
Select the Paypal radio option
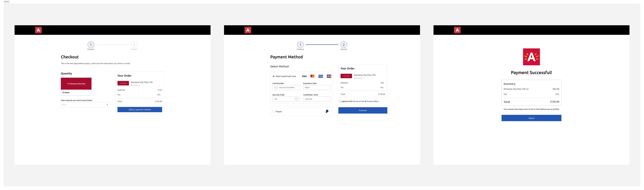273,112
